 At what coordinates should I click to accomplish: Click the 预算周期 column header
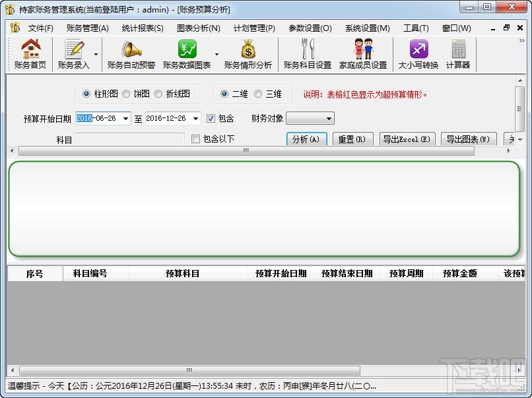click(x=406, y=273)
